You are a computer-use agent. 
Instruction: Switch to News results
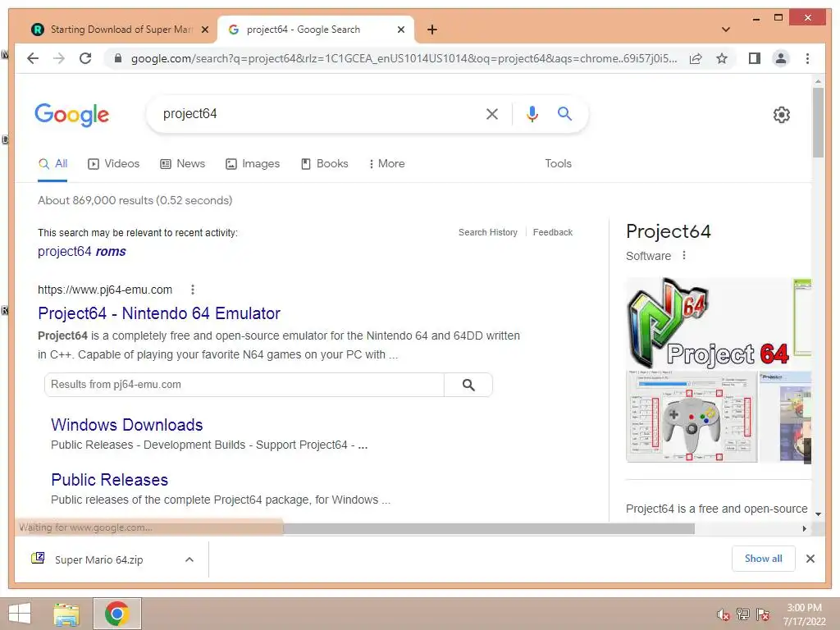click(x=183, y=163)
